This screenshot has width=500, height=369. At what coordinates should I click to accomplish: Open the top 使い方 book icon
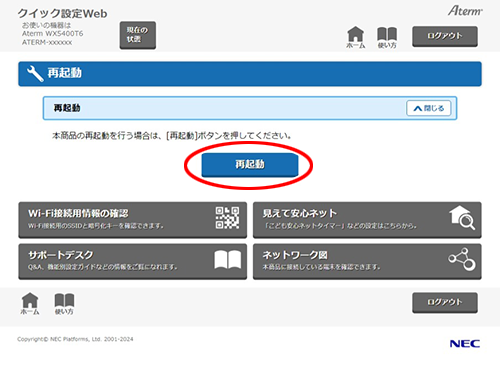coord(387,38)
